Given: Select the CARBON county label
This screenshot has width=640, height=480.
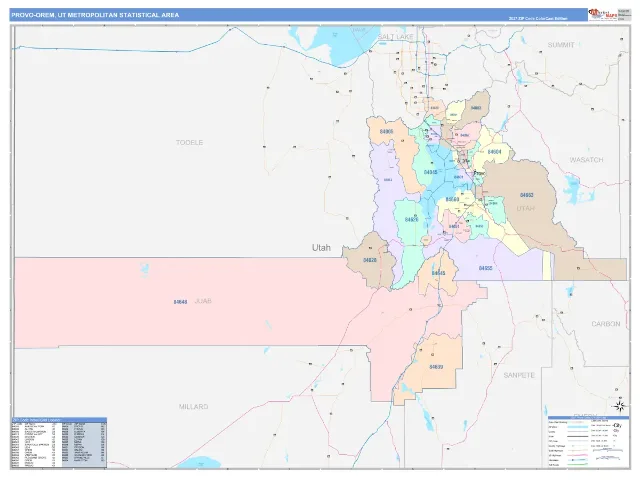Looking at the screenshot, I should pos(606,324).
